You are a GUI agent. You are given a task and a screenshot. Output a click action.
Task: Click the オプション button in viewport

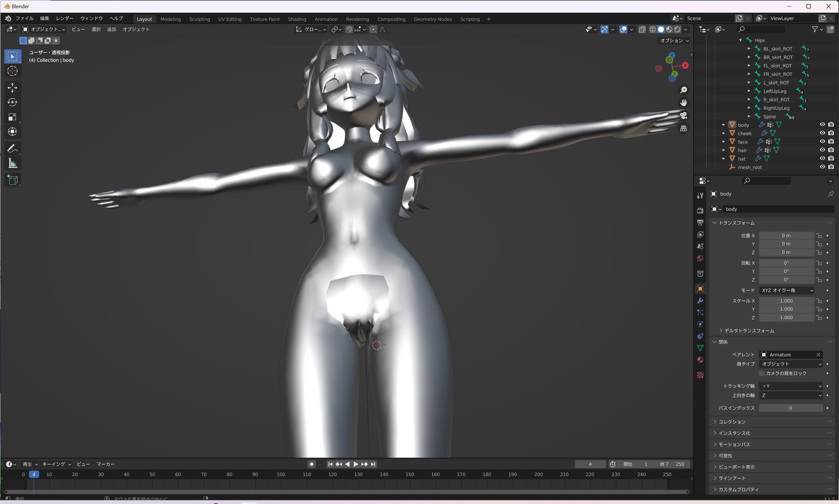coord(674,41)
